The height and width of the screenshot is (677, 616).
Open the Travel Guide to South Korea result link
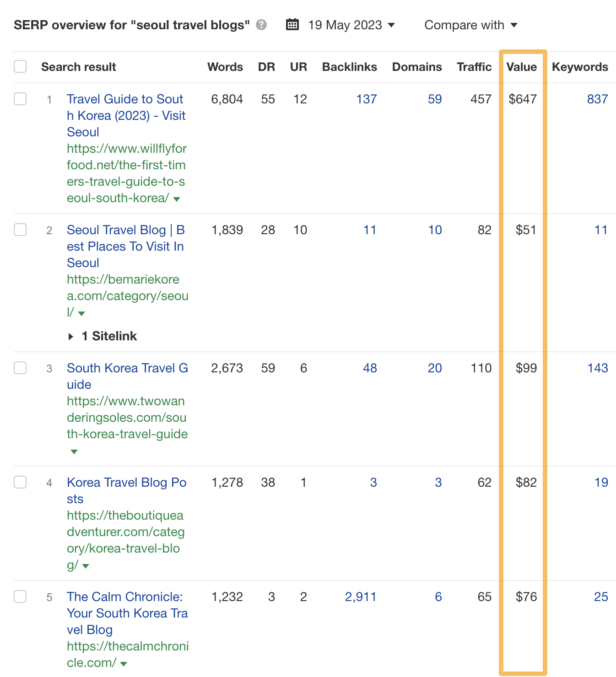point(125,115)
